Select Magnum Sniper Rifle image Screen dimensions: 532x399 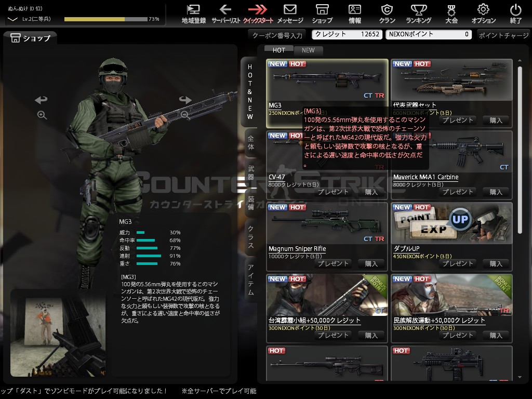tap(327, 223)
